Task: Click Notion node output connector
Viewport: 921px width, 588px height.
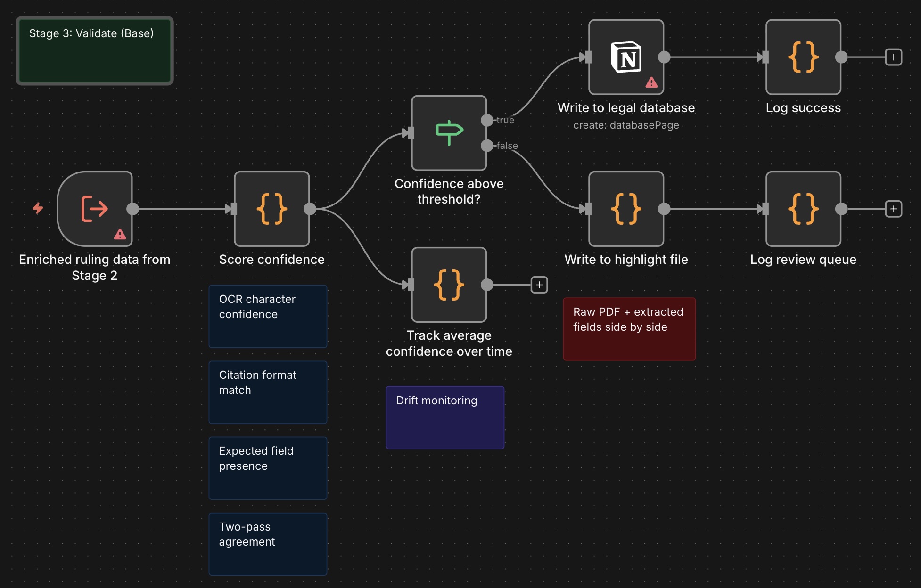Action: pyautogui.click(x=664, y=57)
